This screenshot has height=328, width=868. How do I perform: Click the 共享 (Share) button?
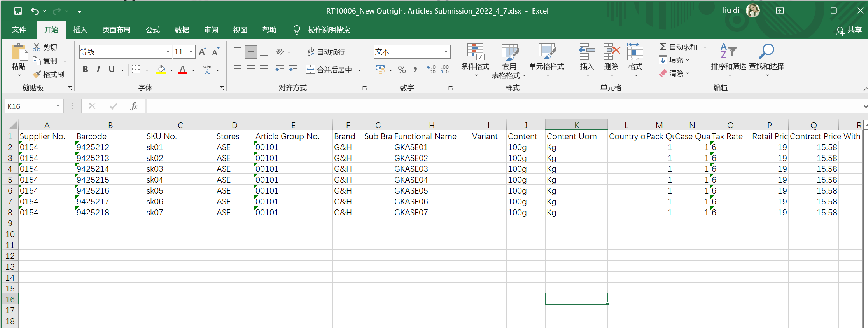coord(849,30)
